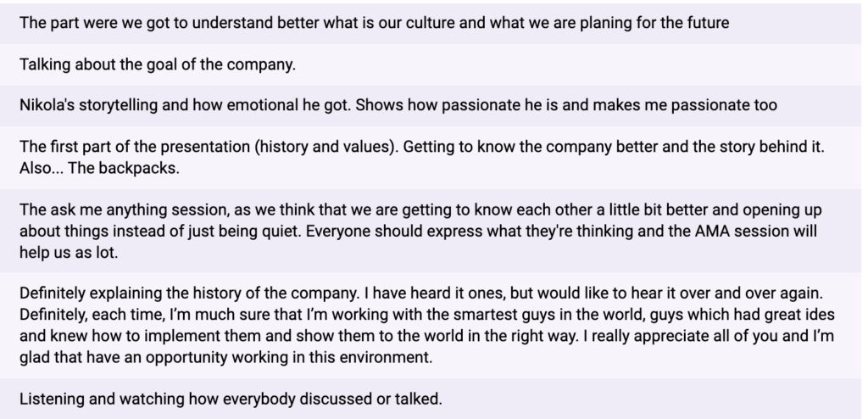The width and height of the screenshot is (868, 419).
Task: Select the response about the ask me anything session
Action: click(x=431, y=231)
